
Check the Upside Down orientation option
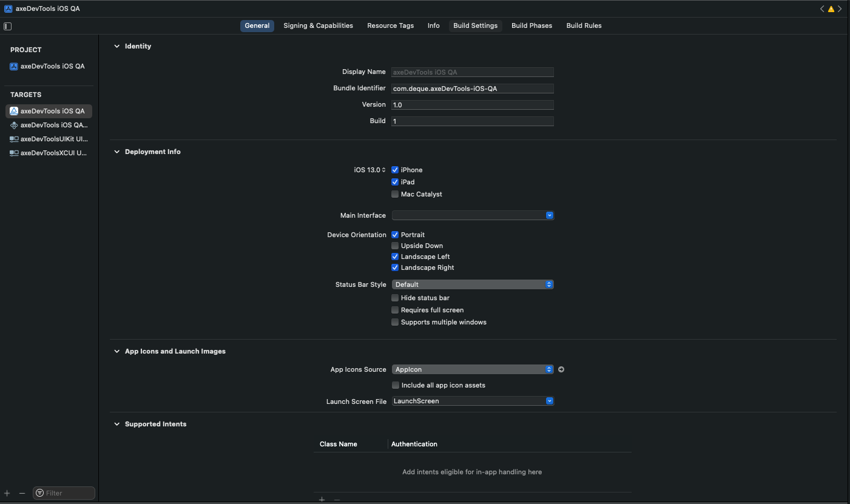pyautogui.click(x=395, y=246)
